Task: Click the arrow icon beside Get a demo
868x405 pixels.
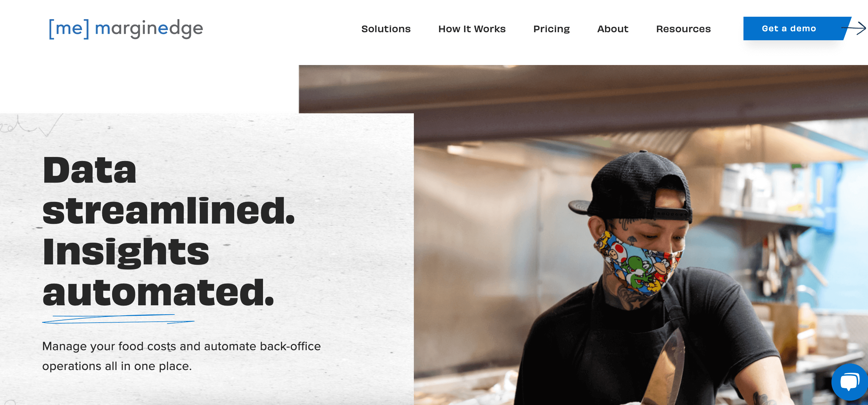Action: point(854,28)
